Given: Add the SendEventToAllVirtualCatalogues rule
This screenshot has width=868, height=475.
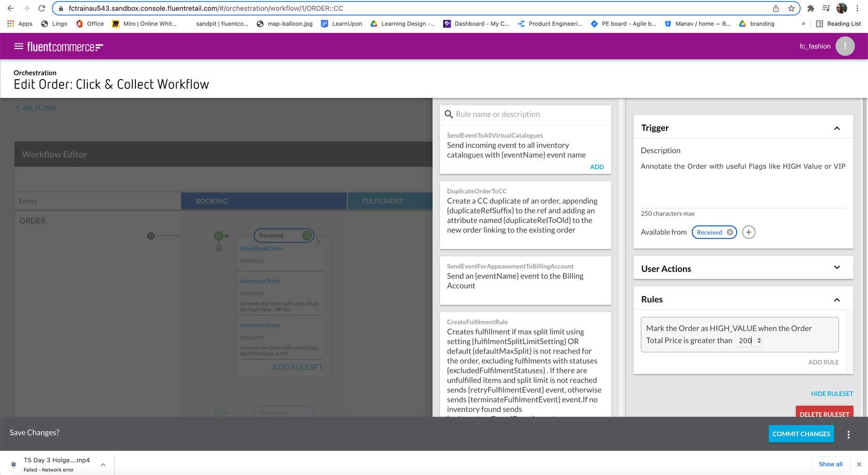Looking at the screenshot, I should tap(596, 167).
